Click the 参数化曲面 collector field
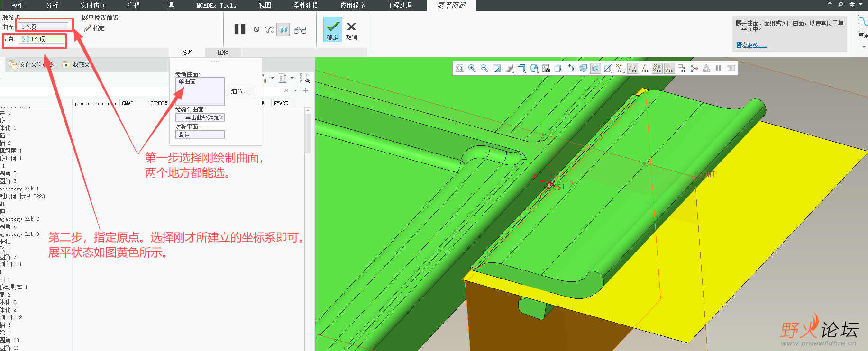868x351 pixels. click(x=200, y=117)
